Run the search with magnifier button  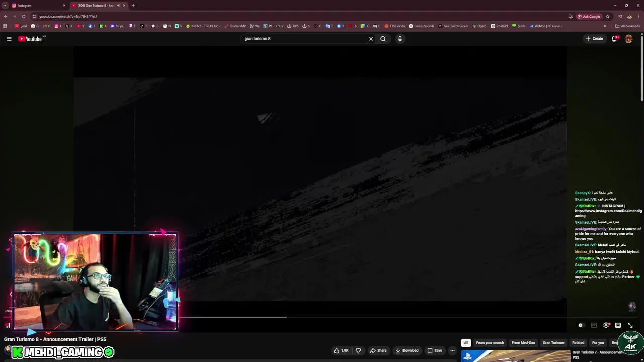pos(383,39)
